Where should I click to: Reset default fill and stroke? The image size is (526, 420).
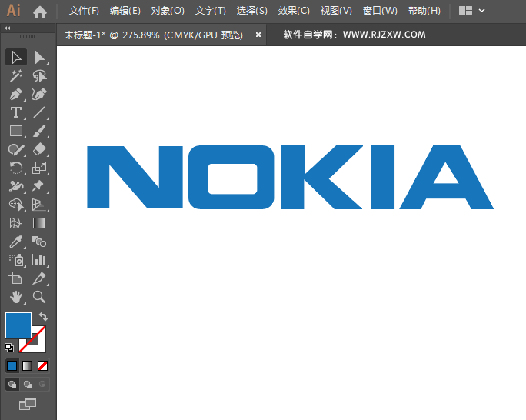tap(9, 348)
